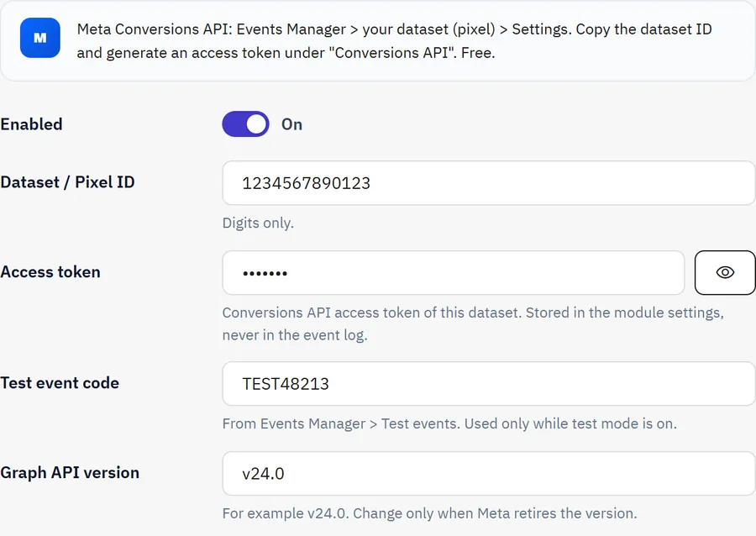Click the "For example v24.0" hint text
This screenshot has width=756, height=536.
[429, 512]
